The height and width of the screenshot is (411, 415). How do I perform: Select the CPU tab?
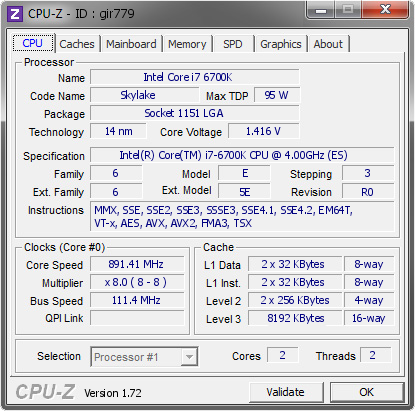pos(33,43)
